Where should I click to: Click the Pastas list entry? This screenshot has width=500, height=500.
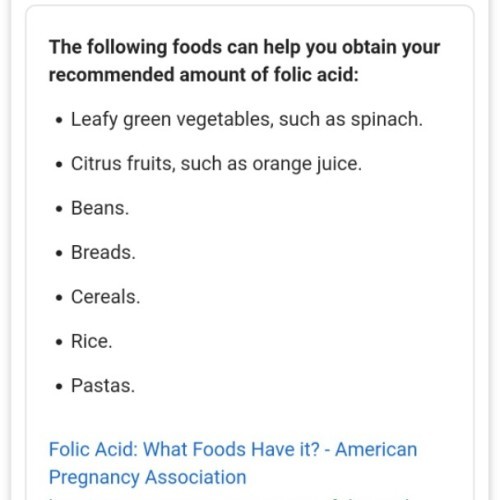pos(103,386)
